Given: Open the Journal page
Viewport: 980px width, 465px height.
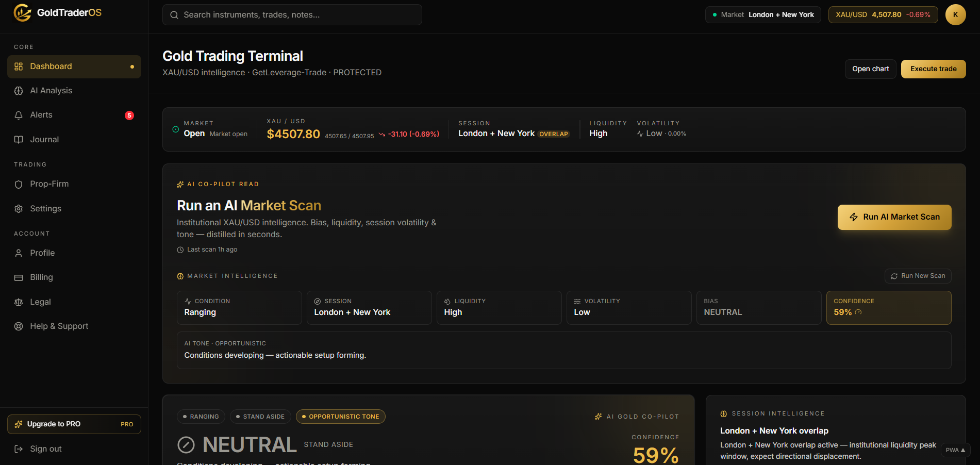Looking at the screenshot, I should pos(74,140).
